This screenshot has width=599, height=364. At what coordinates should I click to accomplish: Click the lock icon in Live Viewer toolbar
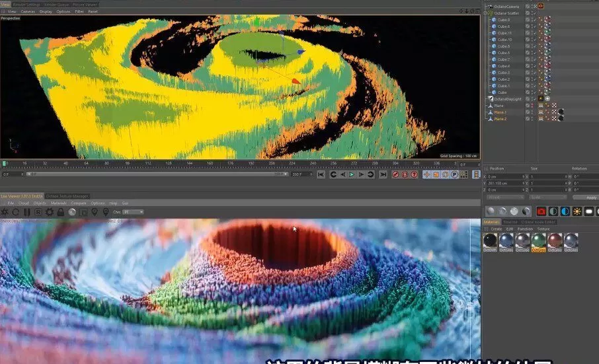[61, 212]
